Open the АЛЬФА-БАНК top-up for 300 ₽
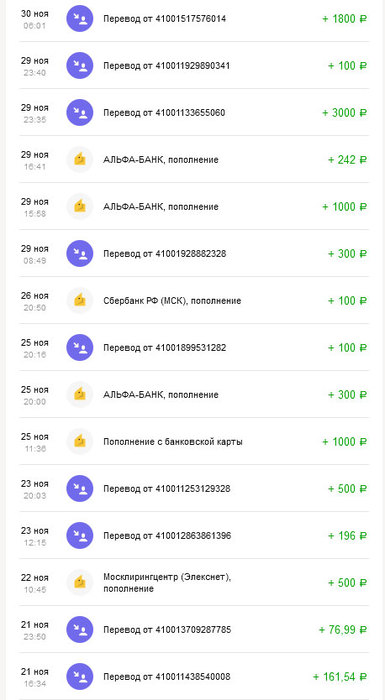Image resolution: width=385 pixels, height=700 pixels. pyautogui.click(x=194, y=395)
